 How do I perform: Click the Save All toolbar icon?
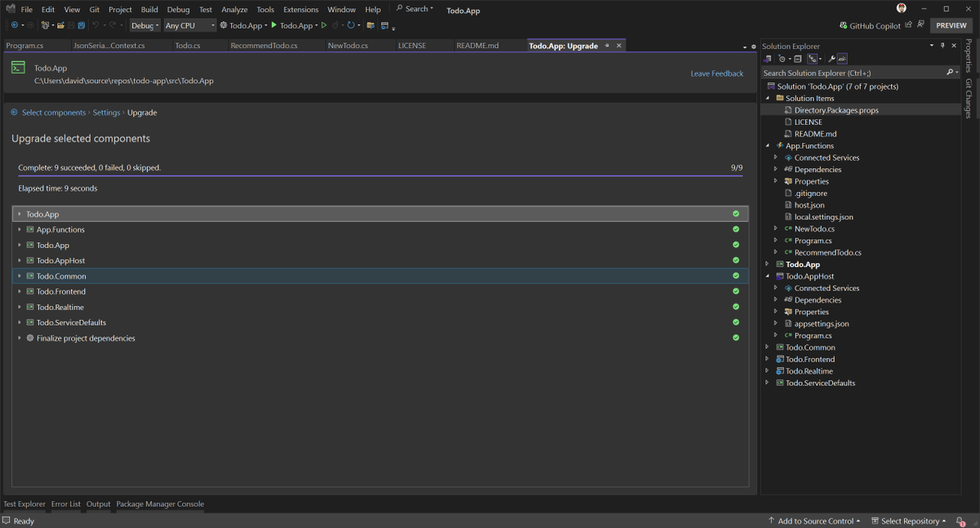tap(81, 25)
